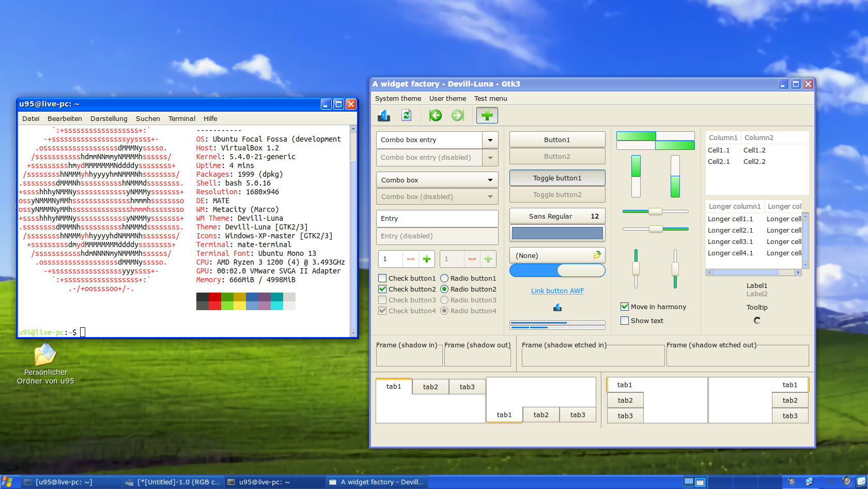Switch to tab2 in the top-tabs notebook
Image resolution: width=868 pixels, height=489 pixels.
pyautogui.click(x=430, y=387)
